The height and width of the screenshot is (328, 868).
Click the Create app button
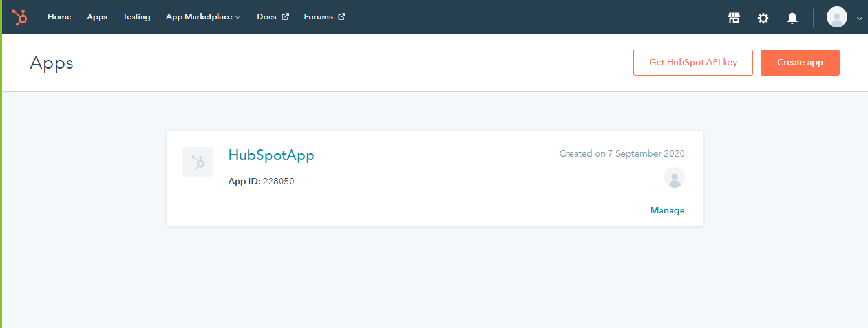click(800, 63)
